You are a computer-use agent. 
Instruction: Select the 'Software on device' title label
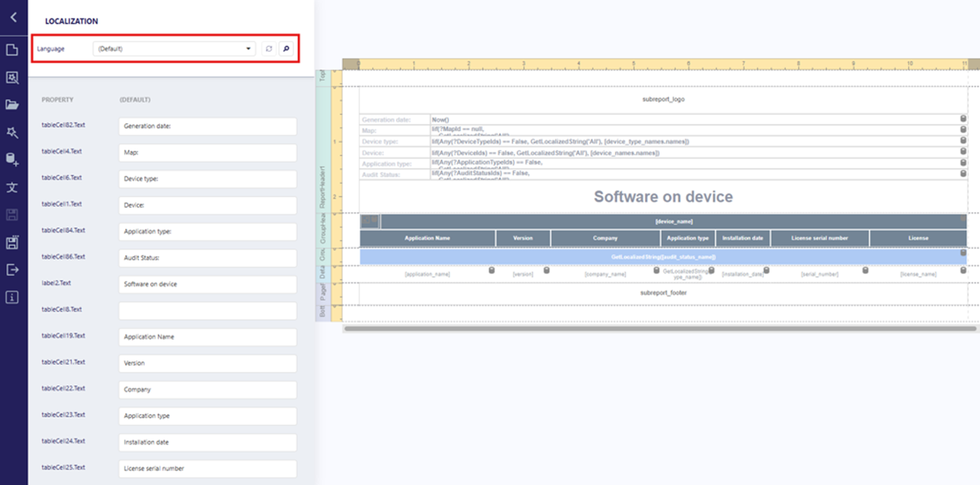663,197
